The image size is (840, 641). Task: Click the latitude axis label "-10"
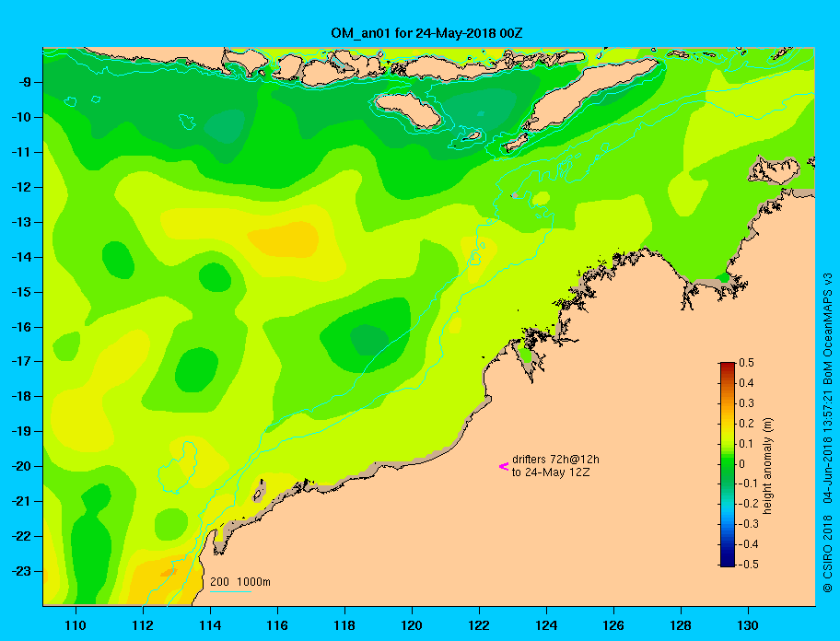click(x=21, y=117)
